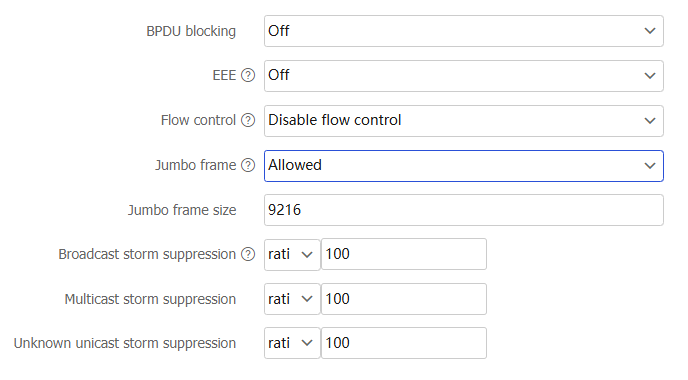Open the BPDU blocking dropdown

(464, 31)
